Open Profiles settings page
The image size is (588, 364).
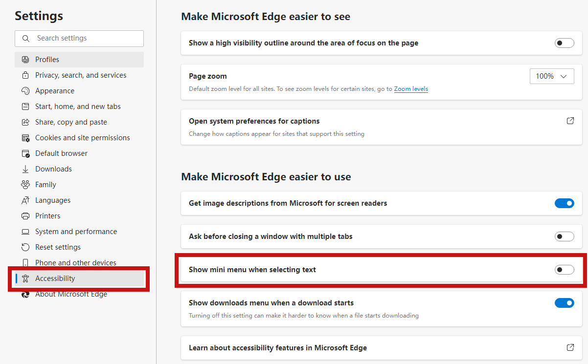(x=79, y=60)
